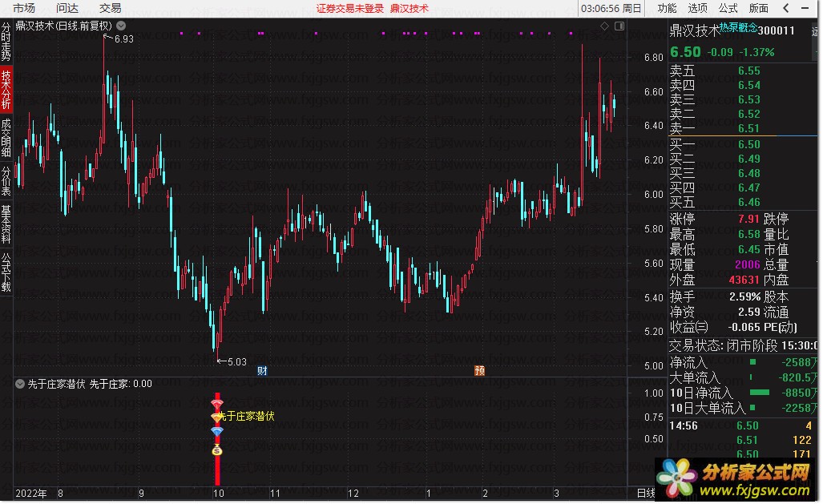Open the 交易 menu

111,8
